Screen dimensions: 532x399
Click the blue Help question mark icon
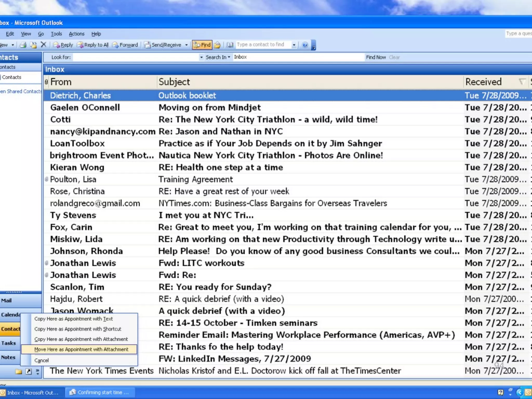point(305,45)
